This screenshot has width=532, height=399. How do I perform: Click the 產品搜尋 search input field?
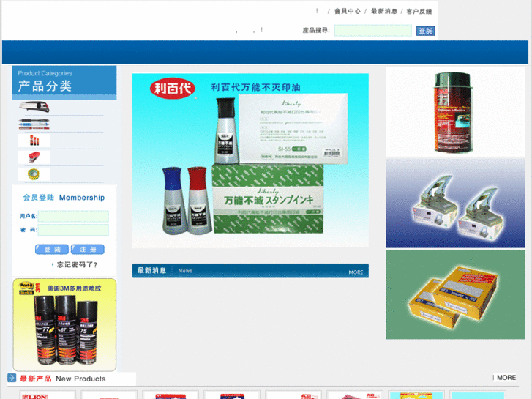[x=373, y=31]
